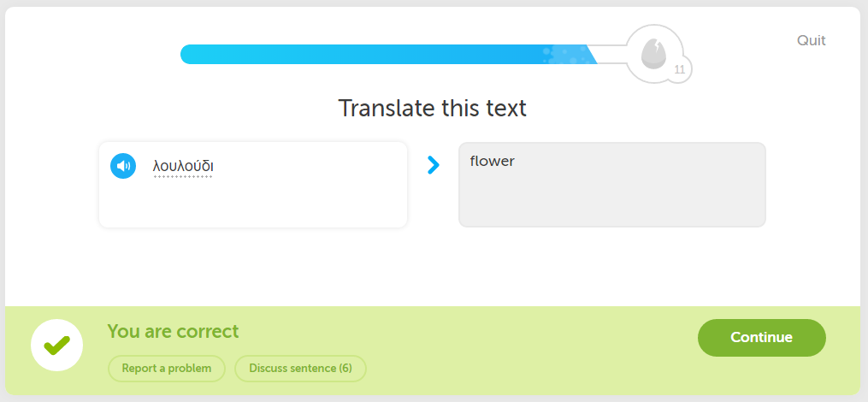Screen dimensions: 868x402
Task: Click the bubbly tip of the progress bar
Action: (x=570, y=54)
